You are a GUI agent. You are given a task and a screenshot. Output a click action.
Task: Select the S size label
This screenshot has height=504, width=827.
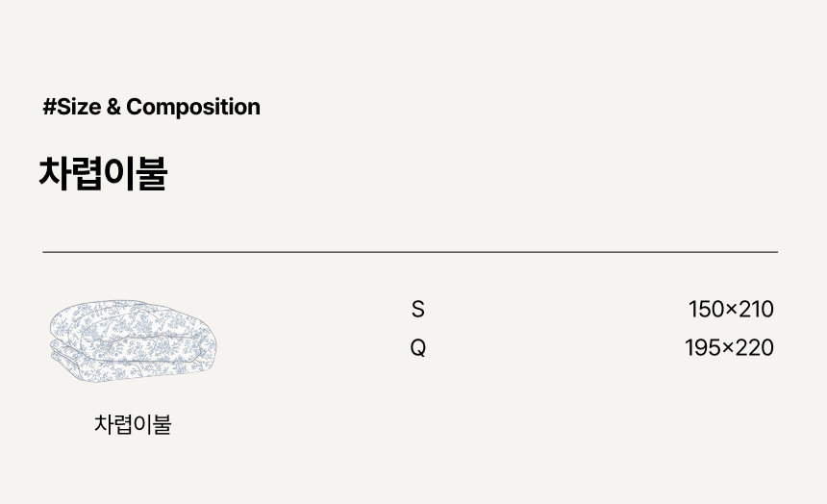pos(417,310)
